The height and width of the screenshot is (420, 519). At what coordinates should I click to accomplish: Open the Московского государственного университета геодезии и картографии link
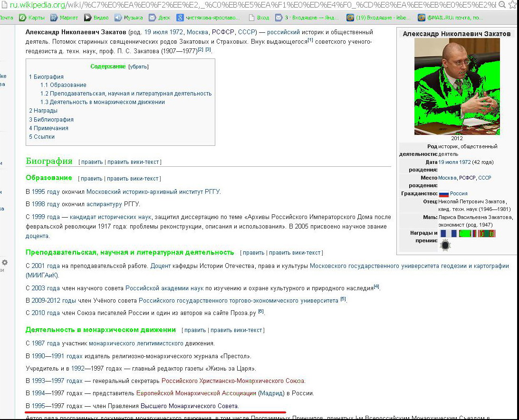[409, 266]
